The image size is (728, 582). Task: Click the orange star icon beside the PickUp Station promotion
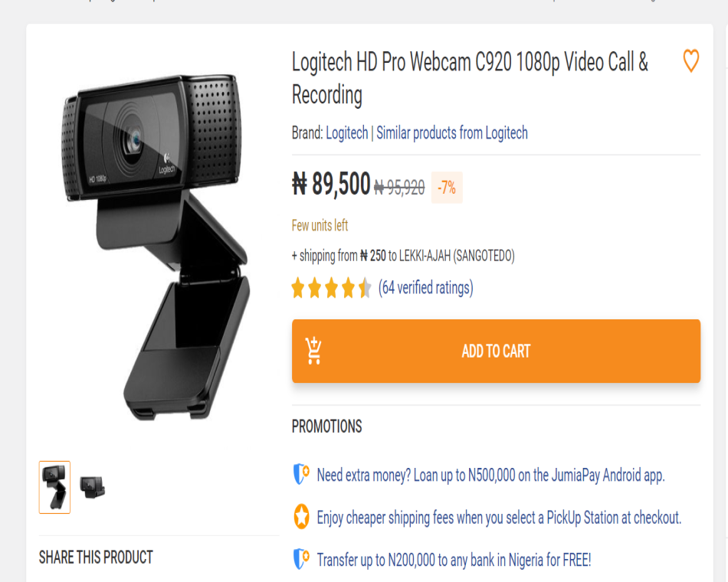click(x=301, y=517)
